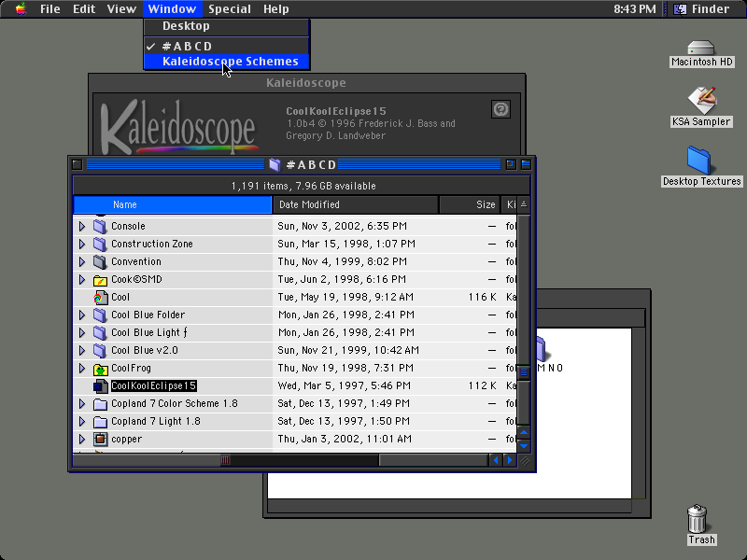Screen dimensions: 747x560
Task: Click the Cool scheme file icon
Action: coord(100,297)
